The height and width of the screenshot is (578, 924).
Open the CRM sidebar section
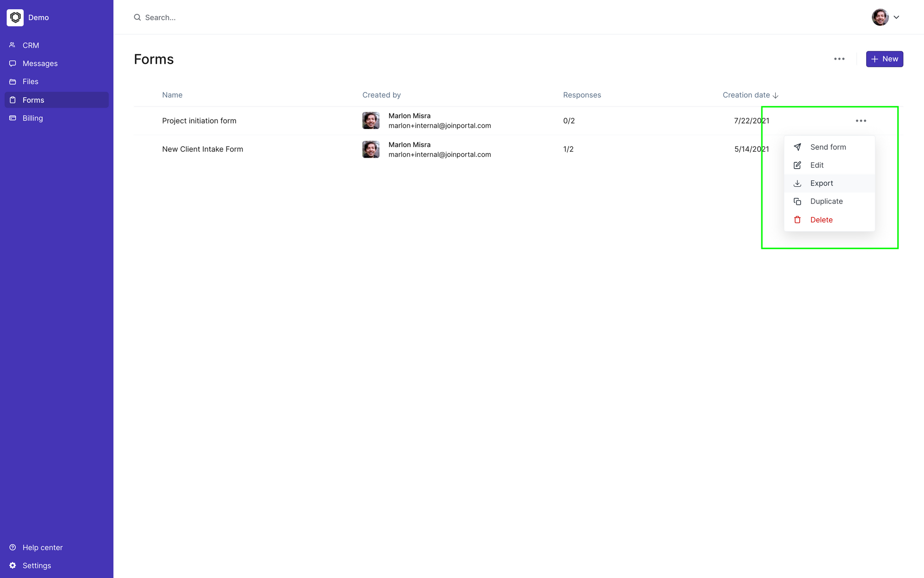[x=30, y=45]
